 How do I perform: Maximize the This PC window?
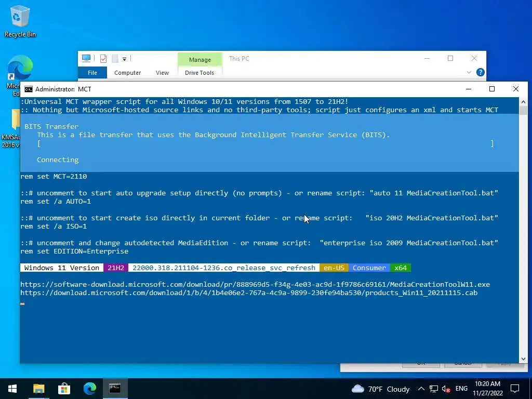click(x=450, y=58)
